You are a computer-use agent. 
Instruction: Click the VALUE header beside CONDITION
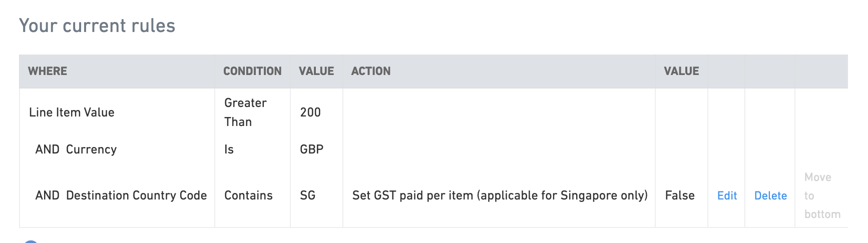(x=316, y=71)
